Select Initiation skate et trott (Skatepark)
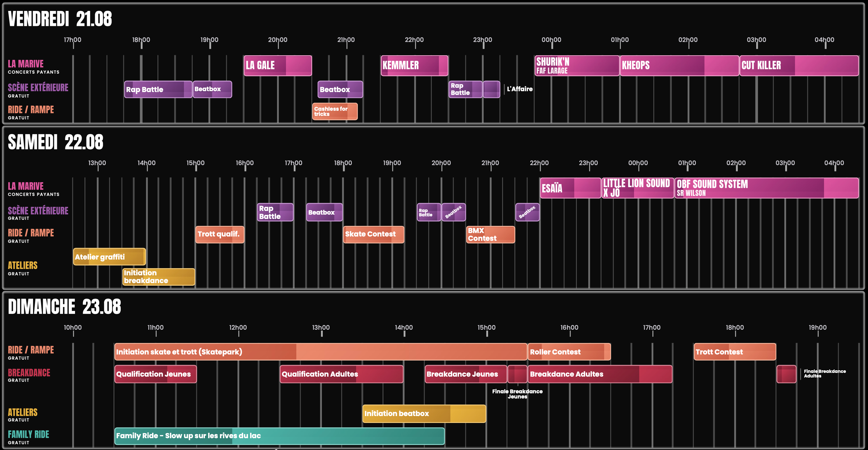Image resolution: width=868 pixels, height=450 pixels. (321, 352)
